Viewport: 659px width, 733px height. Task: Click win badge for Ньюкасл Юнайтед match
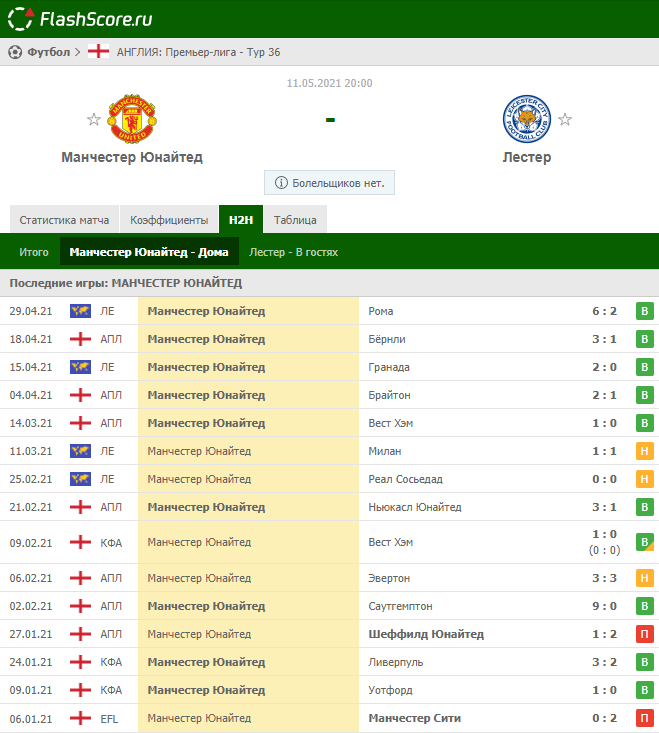click(645, 507)
